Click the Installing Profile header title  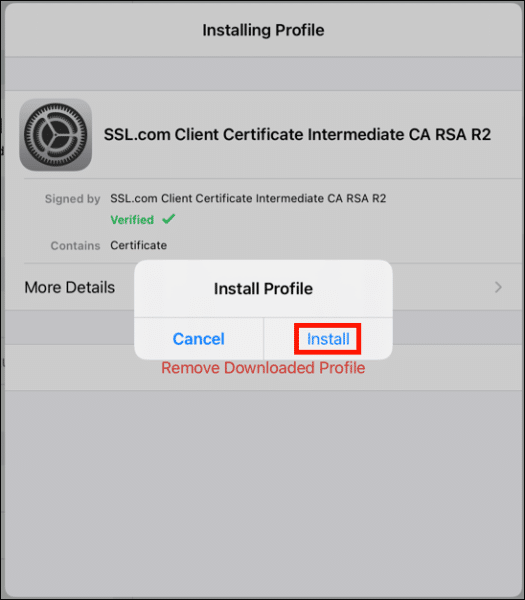coord(263,30)
